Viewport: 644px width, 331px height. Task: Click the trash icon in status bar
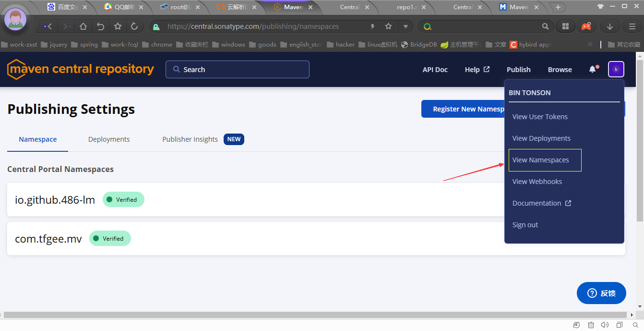[x=591, y=325]
